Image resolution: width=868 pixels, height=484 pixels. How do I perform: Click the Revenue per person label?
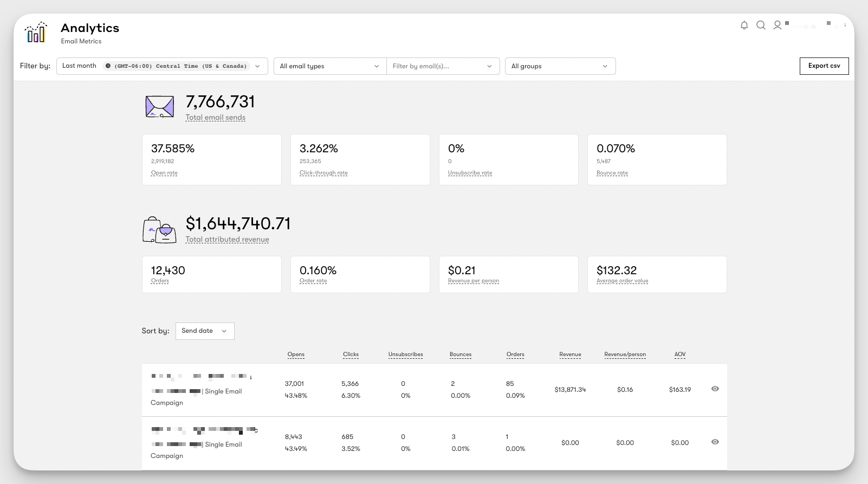pos(474,281)
